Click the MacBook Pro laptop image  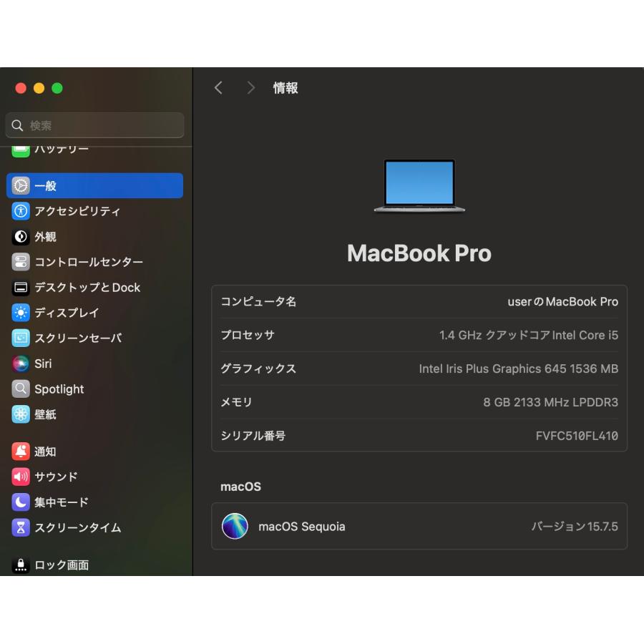(x=419, y=186)
